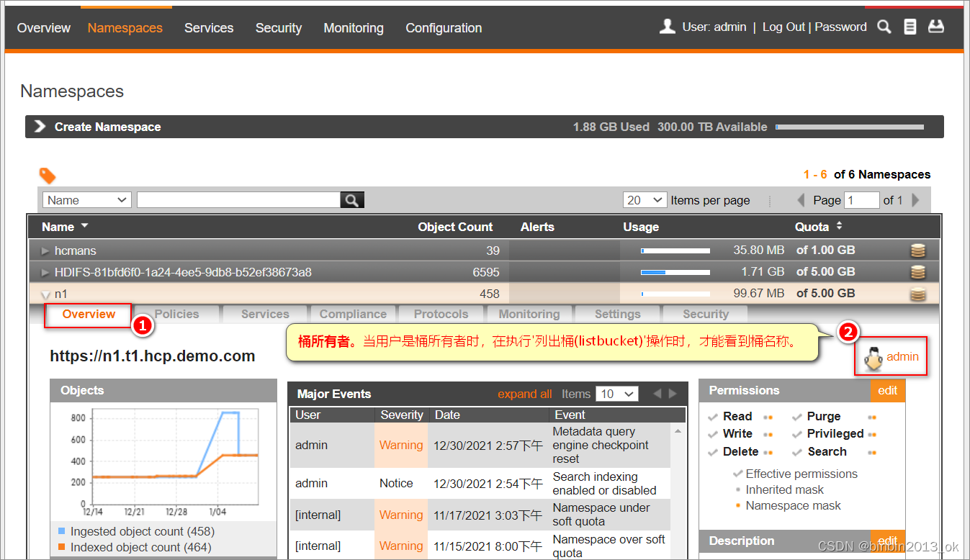Expand the Create Namespace section
The height and width of the screenshot is (560, 970).
tap(40, 126)
